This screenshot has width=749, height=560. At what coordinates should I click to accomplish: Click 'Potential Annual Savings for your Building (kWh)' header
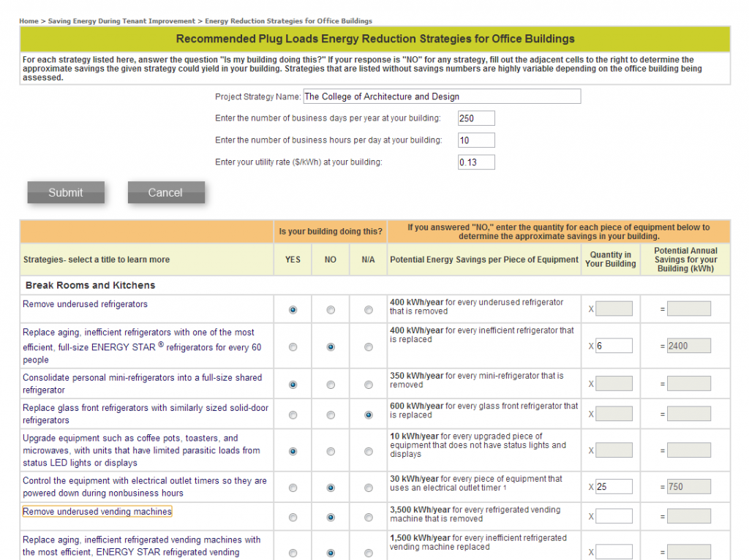point(685,260)
